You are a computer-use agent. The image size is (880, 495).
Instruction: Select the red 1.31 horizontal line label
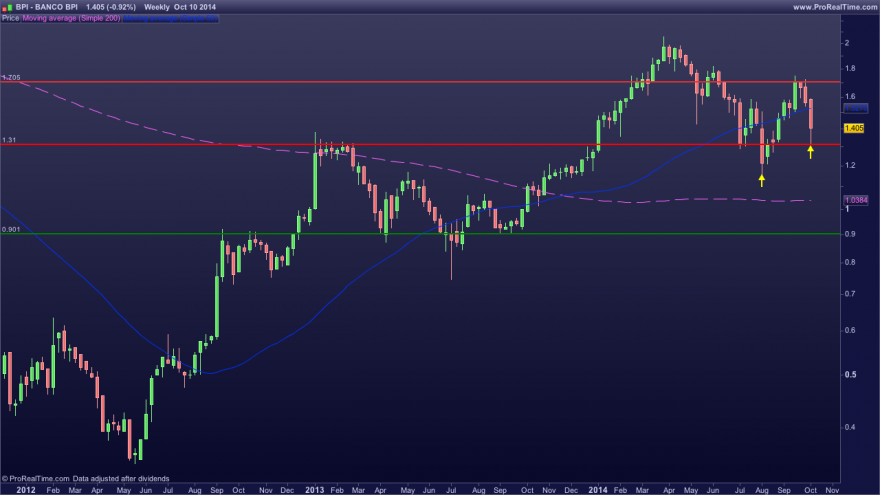pos(9,140)
